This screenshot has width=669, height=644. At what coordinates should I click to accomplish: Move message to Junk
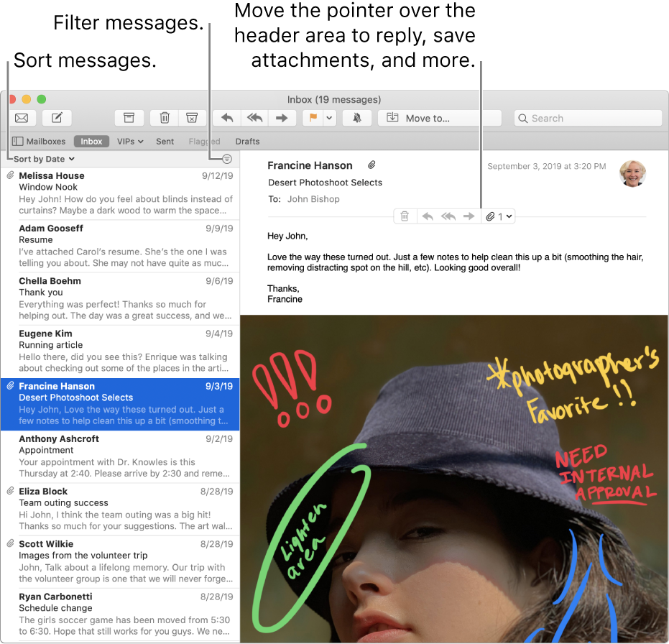coord(192,118)
